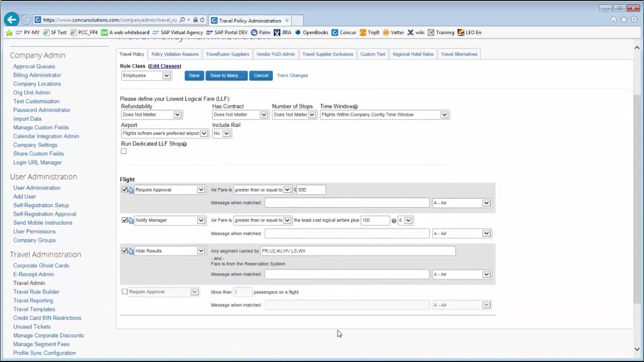The image size is (644, 362).
Task: Open Has Contract dropdown
Action: click(239, 115)
